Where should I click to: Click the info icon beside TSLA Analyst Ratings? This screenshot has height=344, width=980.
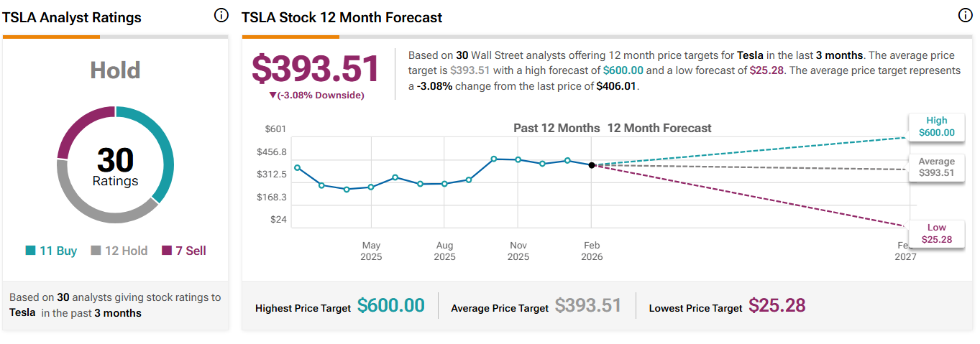coord(221,16)
